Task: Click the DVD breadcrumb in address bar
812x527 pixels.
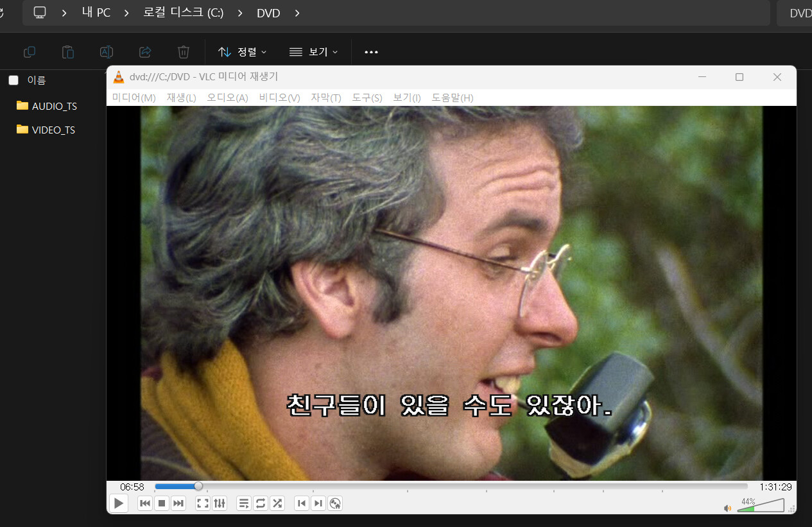Action: click(268, 13)
